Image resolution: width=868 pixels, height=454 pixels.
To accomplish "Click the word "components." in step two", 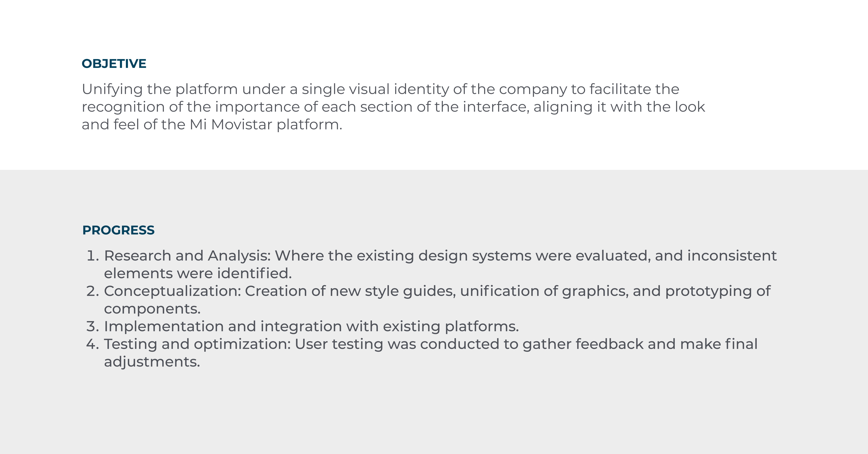I will [x=152, y=309].
